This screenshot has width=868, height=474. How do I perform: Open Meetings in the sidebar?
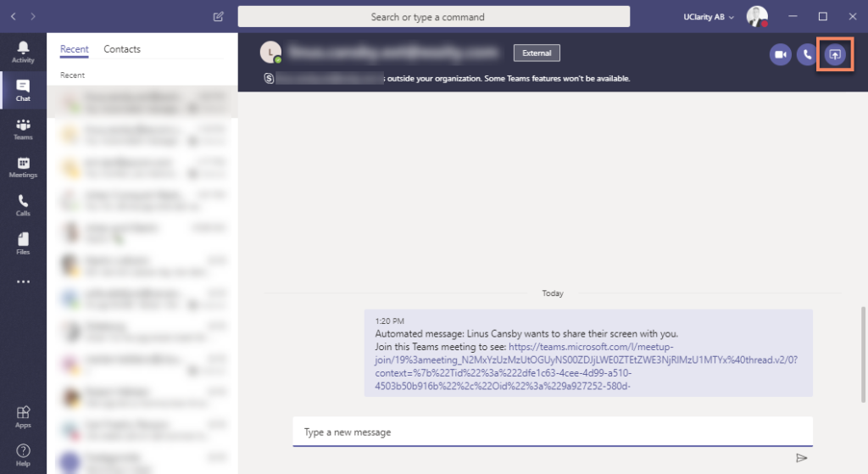point(23,167)
